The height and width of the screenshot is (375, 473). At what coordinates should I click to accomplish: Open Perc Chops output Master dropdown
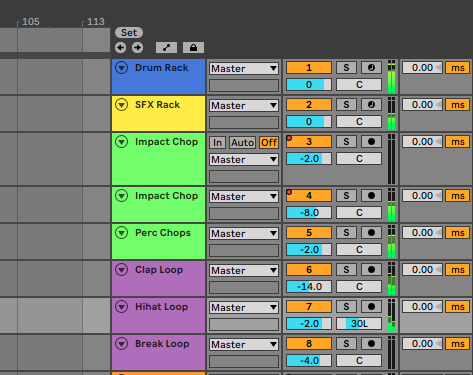coord(244,234)
